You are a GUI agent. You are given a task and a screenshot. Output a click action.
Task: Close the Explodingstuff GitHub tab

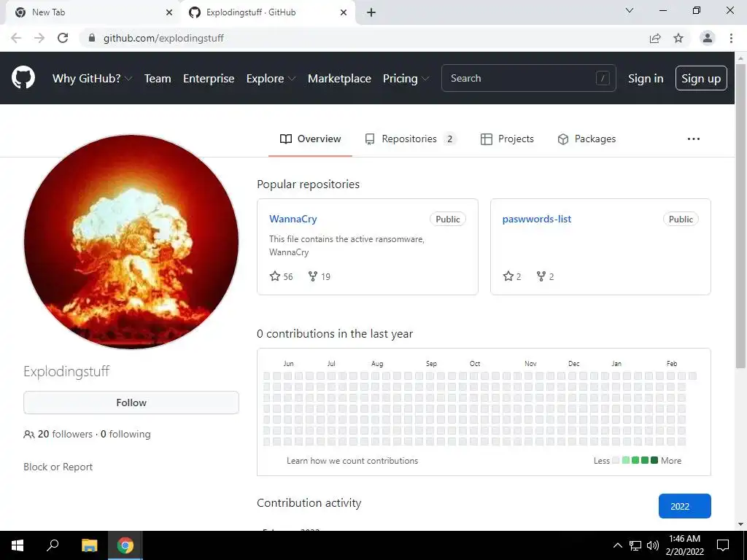(x=344, y=13)
